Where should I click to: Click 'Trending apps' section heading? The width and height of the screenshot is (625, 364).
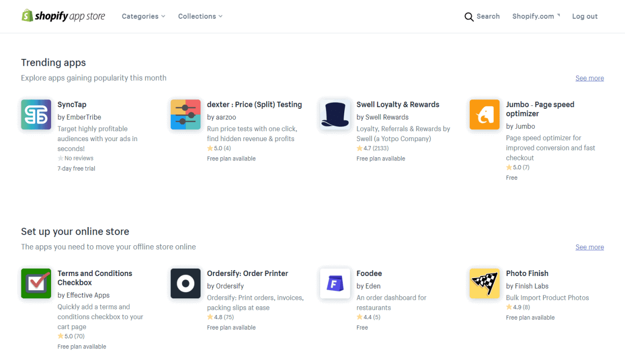tap(53, 62)
